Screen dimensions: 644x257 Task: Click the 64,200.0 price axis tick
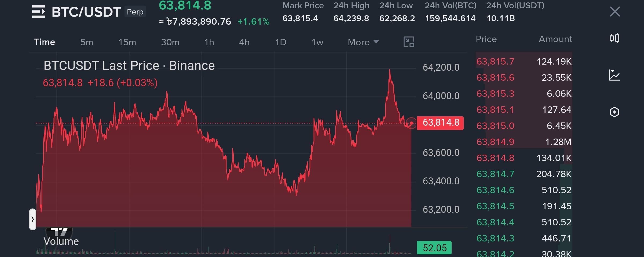point(441,68)
